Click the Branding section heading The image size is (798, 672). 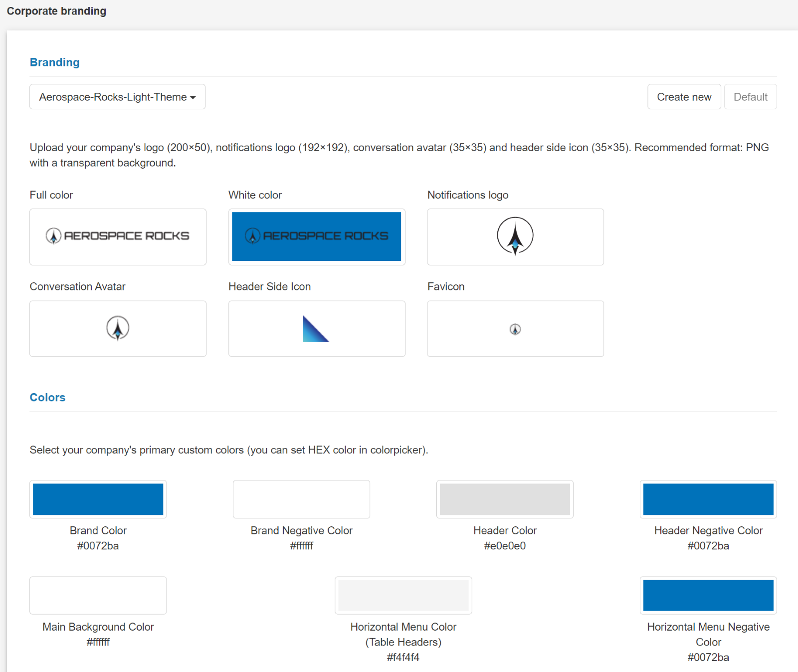(x=54, y=62)
